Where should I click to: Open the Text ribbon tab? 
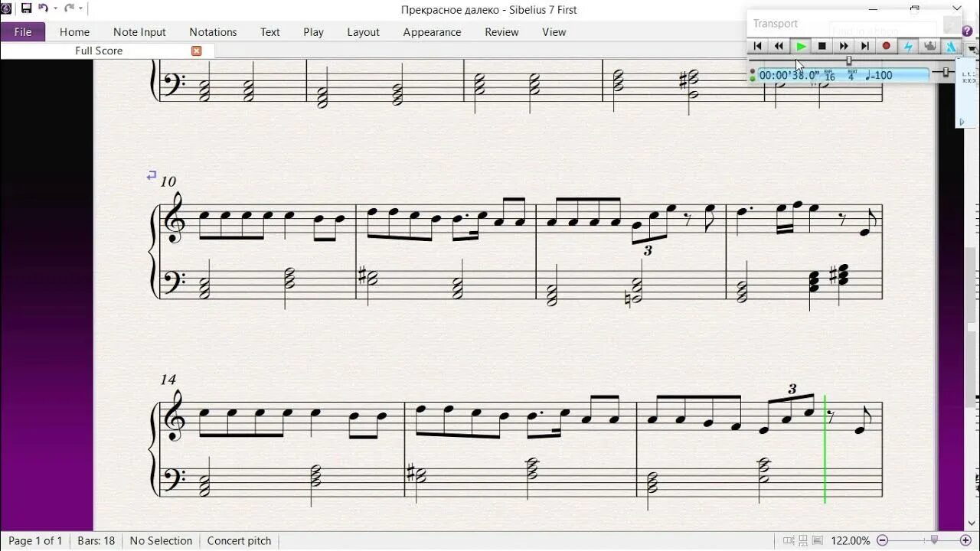coord(269,32)
